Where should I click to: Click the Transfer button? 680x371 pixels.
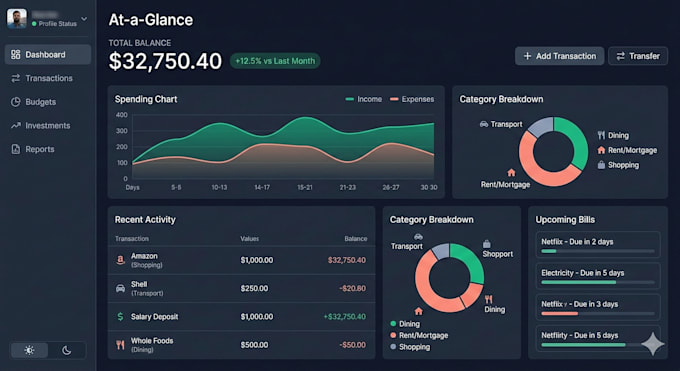point(638,56)
